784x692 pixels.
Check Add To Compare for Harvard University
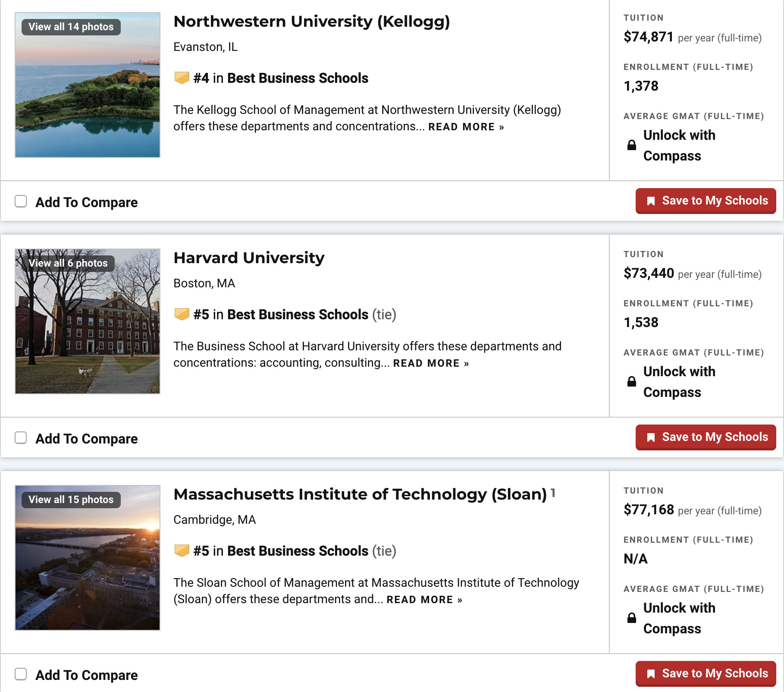point(21,438)
